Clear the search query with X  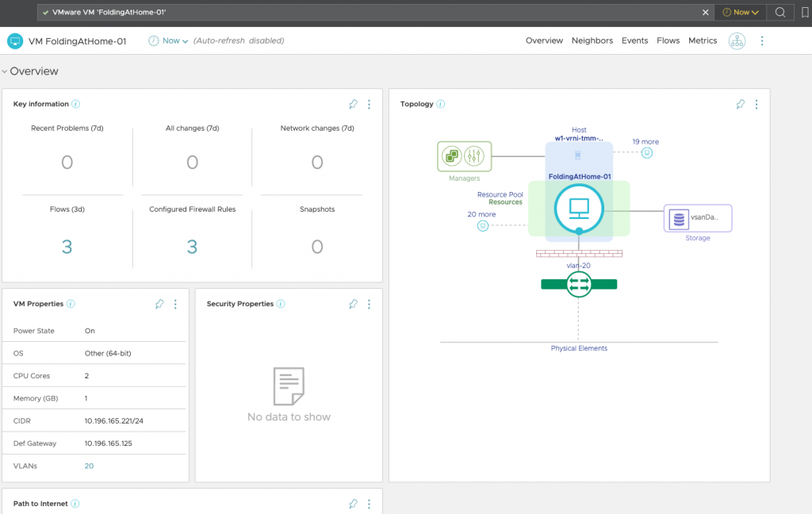pyautogui.click(x=706, y=13)
